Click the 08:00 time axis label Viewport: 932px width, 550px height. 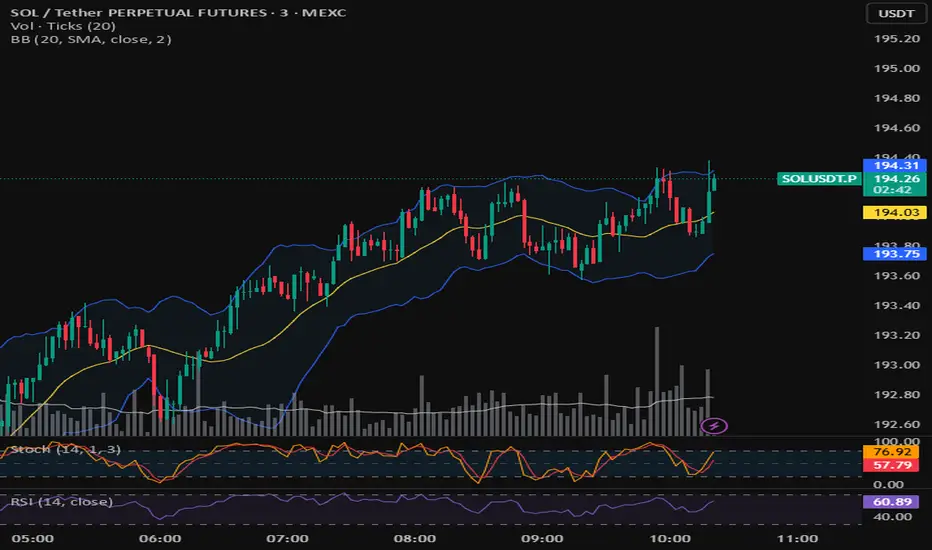tap(415, 539)
